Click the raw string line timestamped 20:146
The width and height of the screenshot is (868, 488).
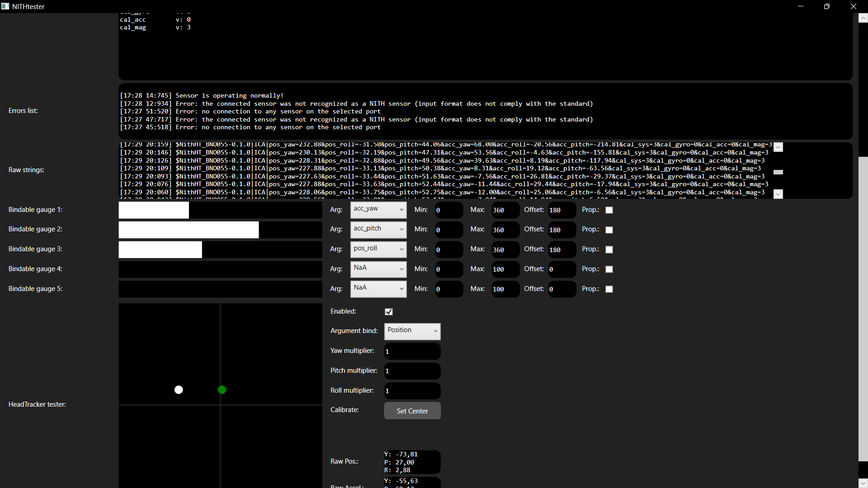(x=444, y=152)
